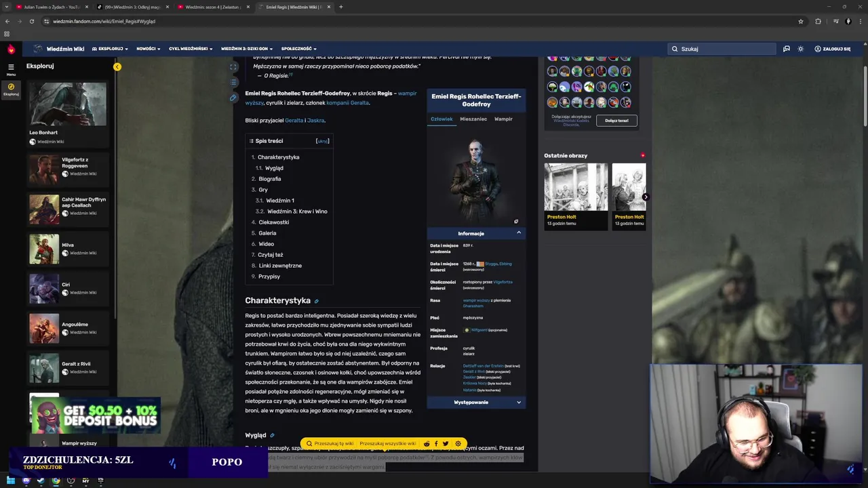
Task: Follow the Jaskra link in intro
Action: 316,121
